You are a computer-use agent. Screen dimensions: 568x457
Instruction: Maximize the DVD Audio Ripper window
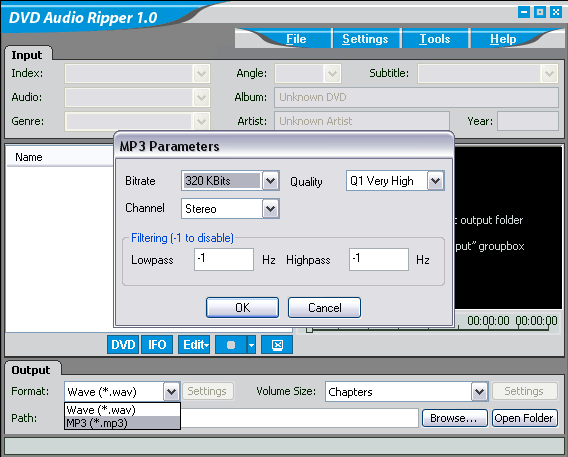click(540, 12)
